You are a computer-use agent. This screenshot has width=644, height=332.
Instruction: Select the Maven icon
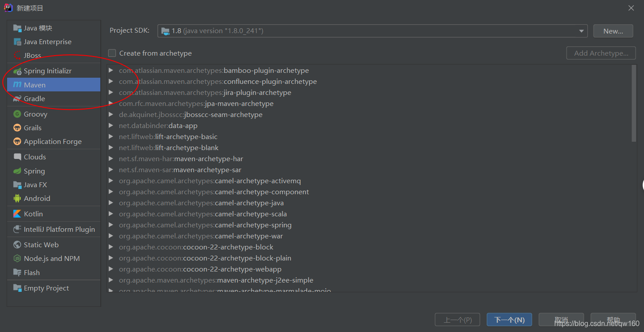[17, 85]
